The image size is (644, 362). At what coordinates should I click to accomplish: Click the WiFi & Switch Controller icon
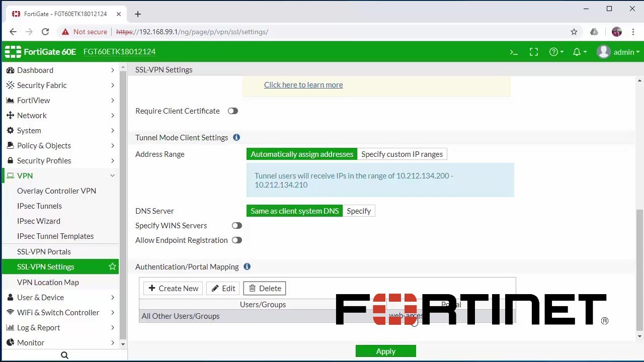point(10,313)
